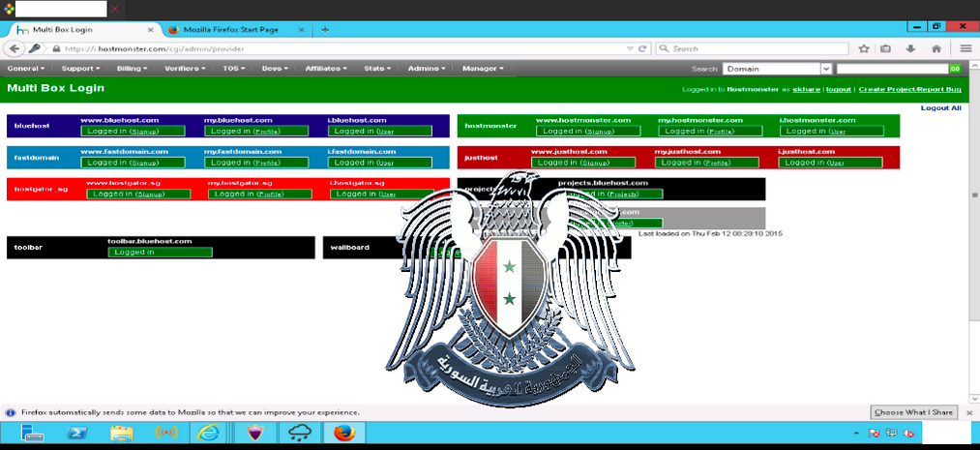980x450 pixels.
Task: Open the Downloads arrow icon
Action: tap(910, 48)
